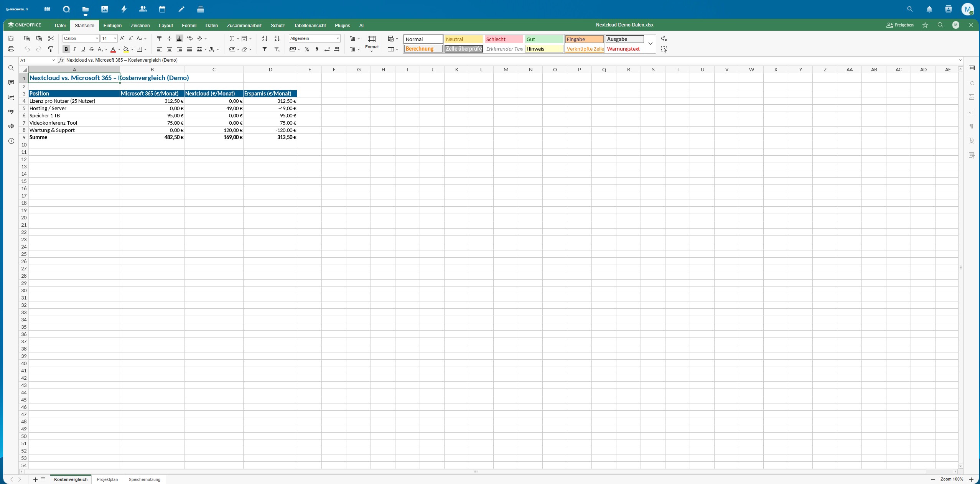Toggle bottom vertical alignment

(x=180, y=38)
